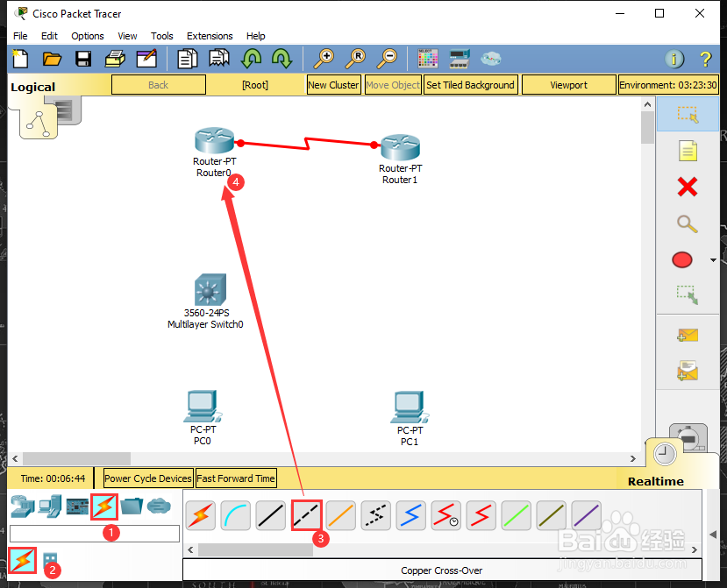The image size is (727, 588).
Task: Click the Paste icon in the toolbar
Action: click(219, 59)
